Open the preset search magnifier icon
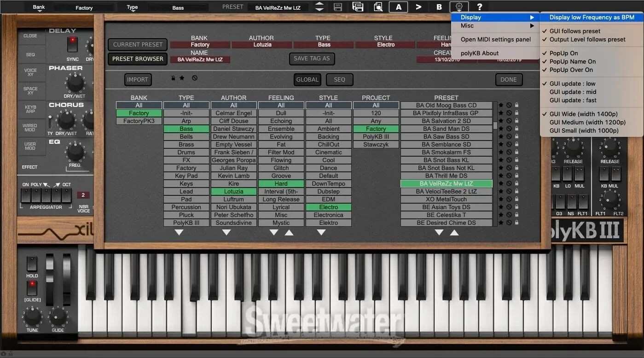Viewport: 644px width, 358px height. [378, 7]
